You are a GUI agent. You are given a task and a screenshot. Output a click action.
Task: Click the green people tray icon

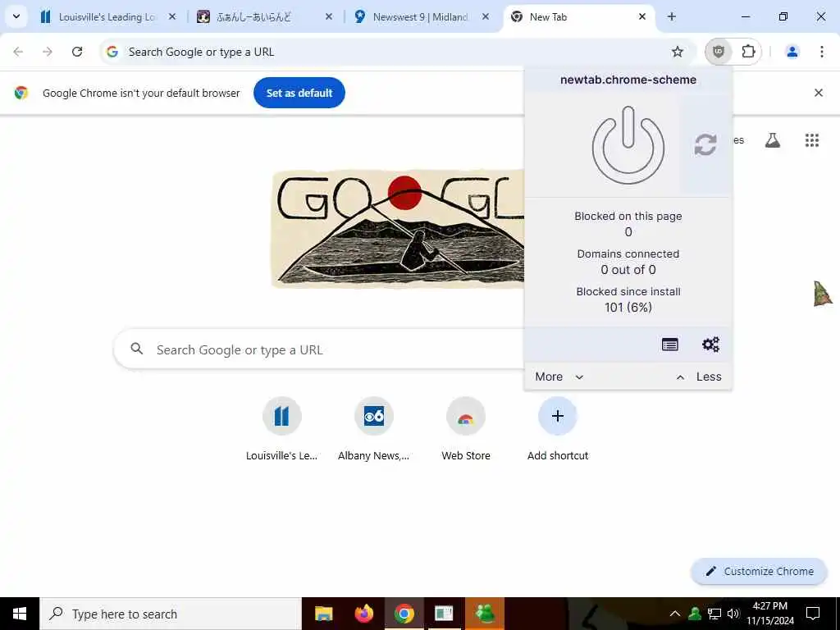pos(695,614)
